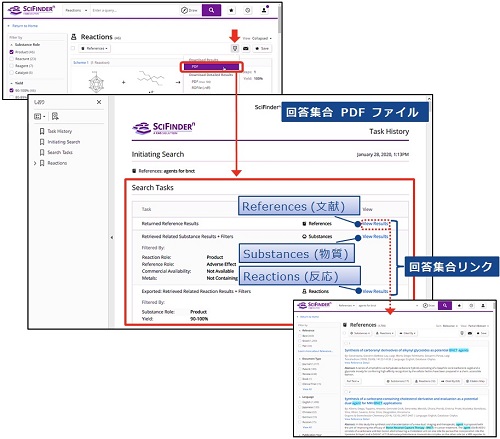The image size is (500, 439).
Task: Click the scrollbar of the Reactions window
Action: [x=280, y=20]
